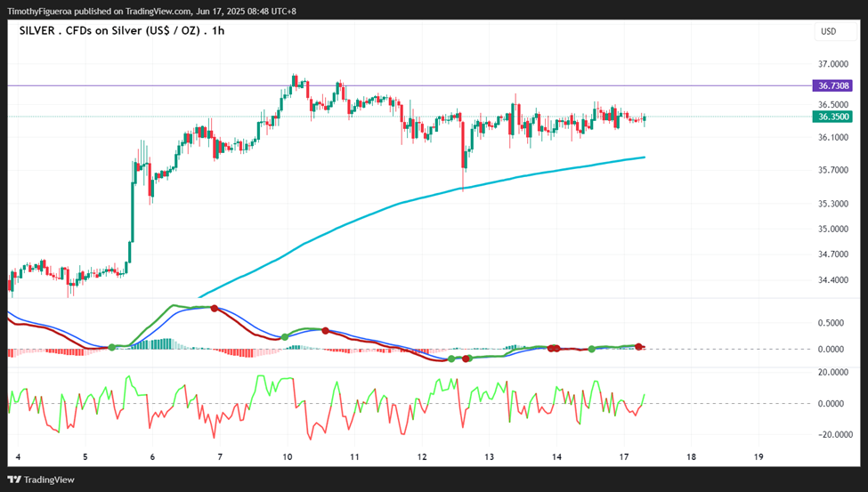Select date 17 on time axis
This screenshot has width=868, height=492.
(624, 457)
